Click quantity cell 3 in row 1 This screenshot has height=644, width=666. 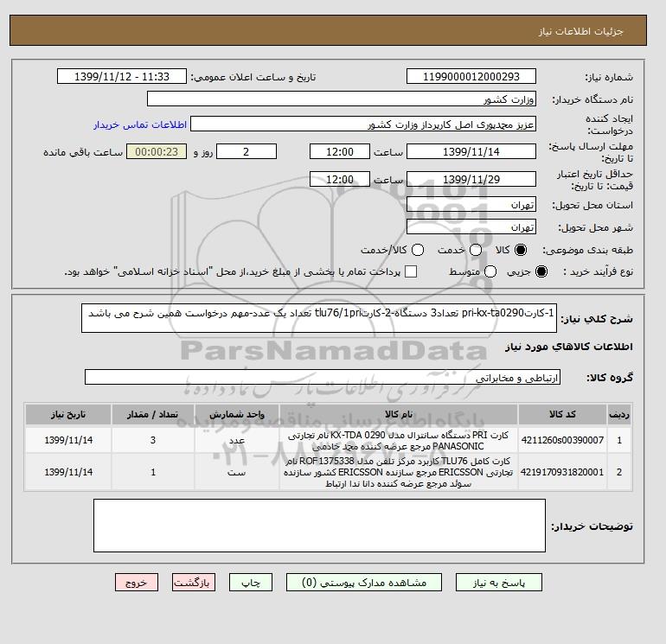pos(153,440)
